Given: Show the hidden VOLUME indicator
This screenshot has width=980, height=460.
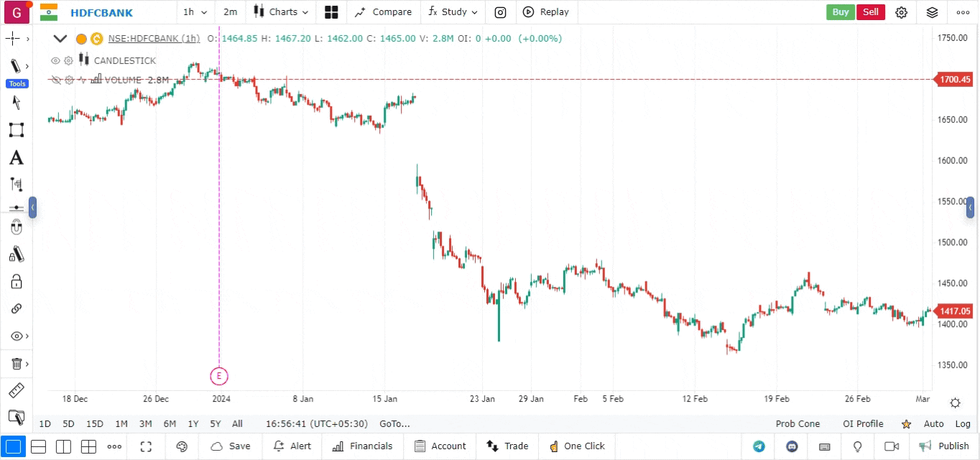Looking at the screenshot, I should [55, 80].
